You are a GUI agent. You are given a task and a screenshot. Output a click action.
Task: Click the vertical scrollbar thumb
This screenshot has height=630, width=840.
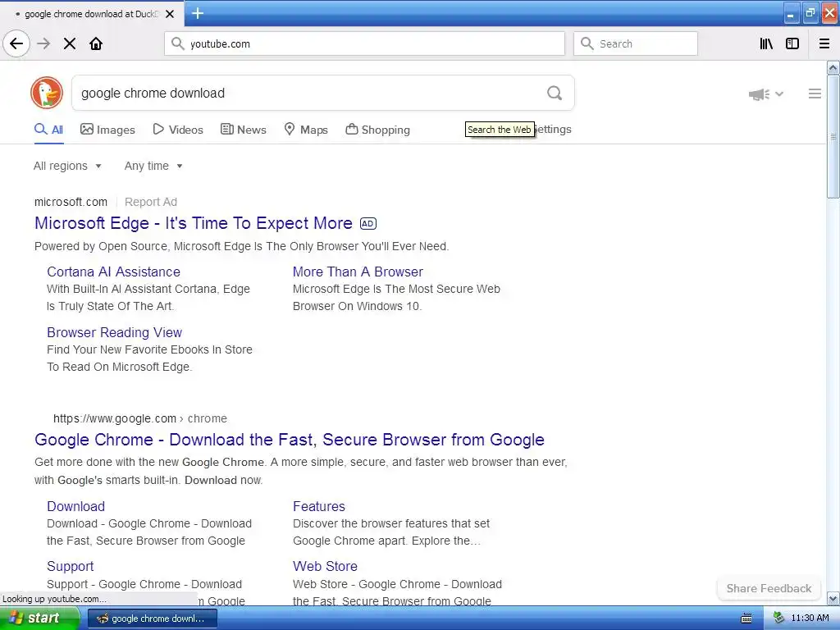833,137
